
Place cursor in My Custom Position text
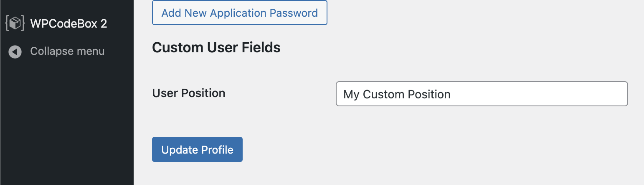click(397, 94)
